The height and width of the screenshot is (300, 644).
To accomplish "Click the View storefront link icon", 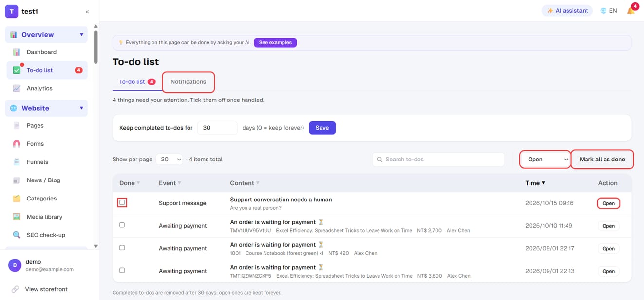I will pos(15,289).
